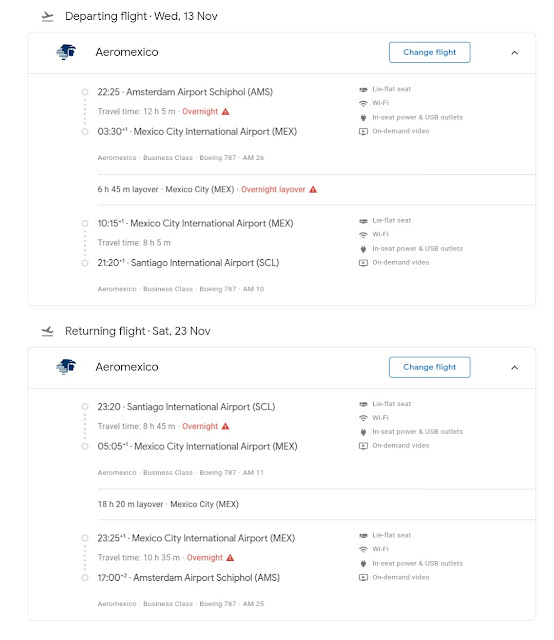Click the Aeromexico logo on the returning flight
Image resolution: width=554 pixels, height=640 pixels.
click(x=66, y=367)
